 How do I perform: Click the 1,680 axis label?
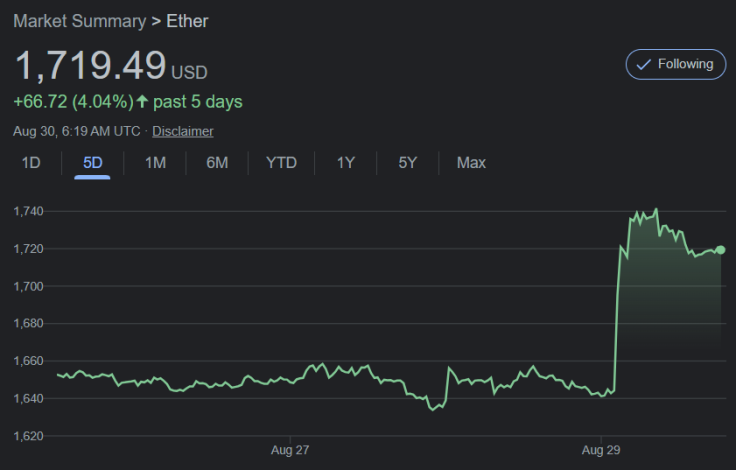pos(28,324)
